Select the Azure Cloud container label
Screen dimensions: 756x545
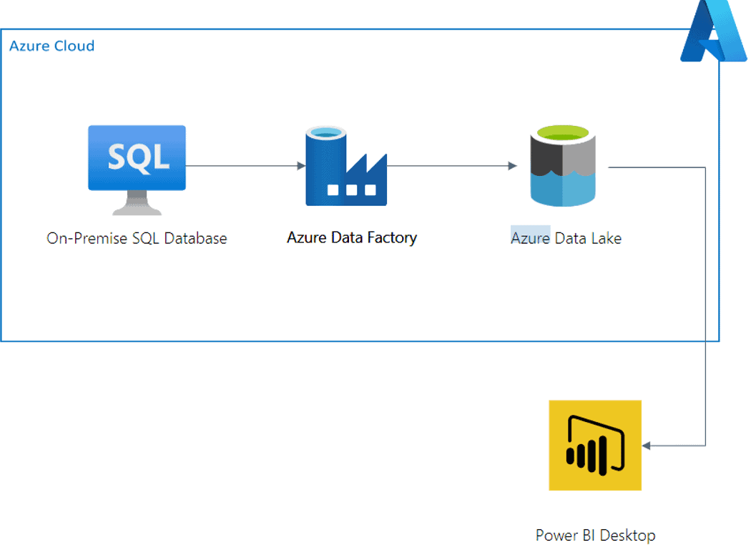point(51,46)
